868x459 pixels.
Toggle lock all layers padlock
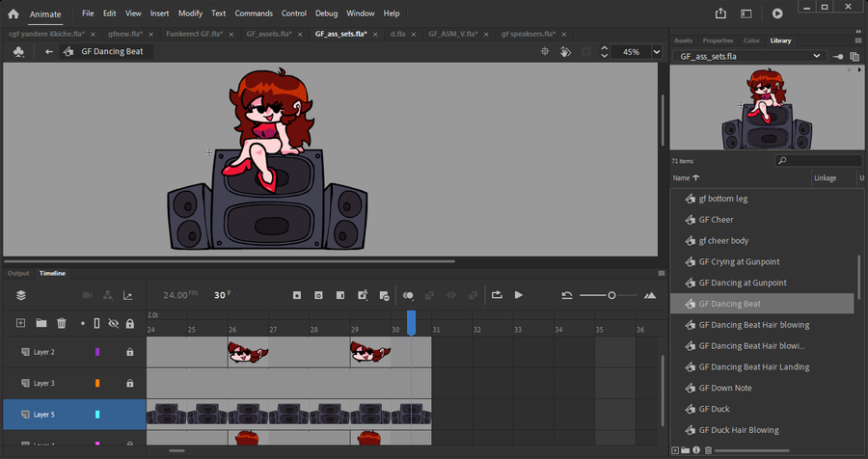129,323
